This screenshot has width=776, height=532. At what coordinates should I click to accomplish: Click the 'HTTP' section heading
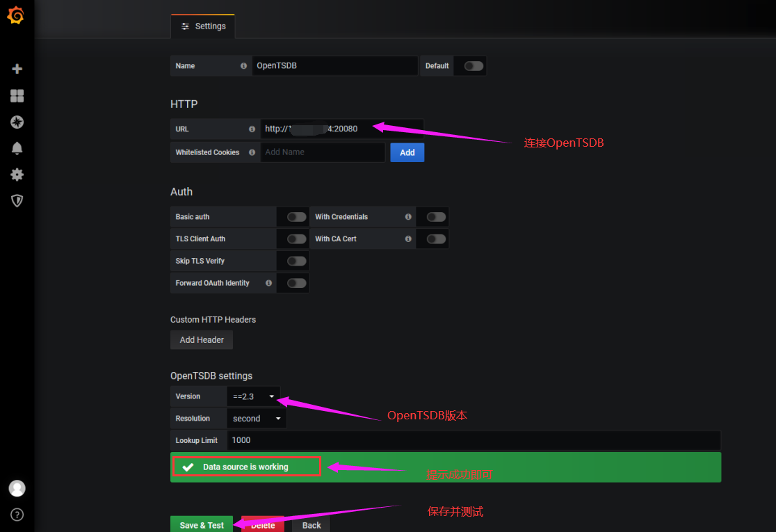(x=184, y=104)
